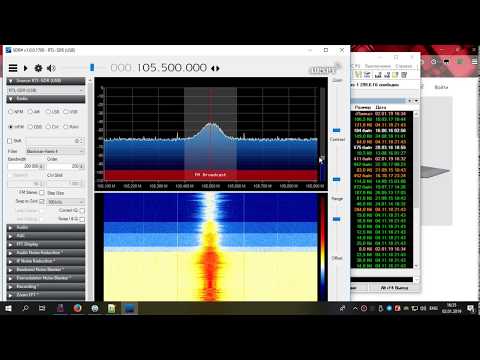Open SDR# configuration gear icon

point(38,68)
